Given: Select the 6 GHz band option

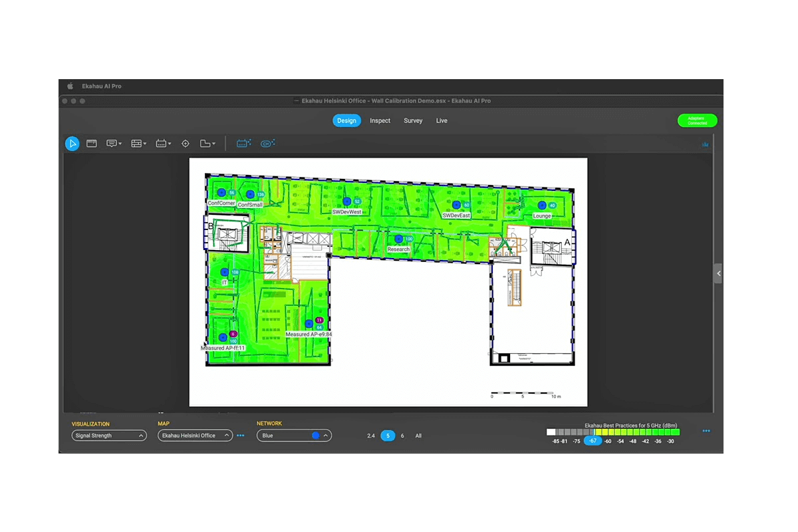Looking at the screenshot, I should click(402, 436).
